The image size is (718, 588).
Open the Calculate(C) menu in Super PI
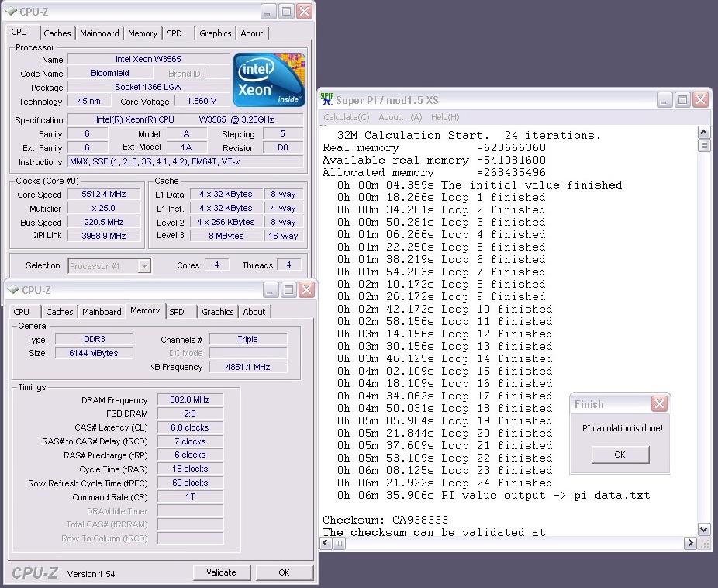click(346, 117)
